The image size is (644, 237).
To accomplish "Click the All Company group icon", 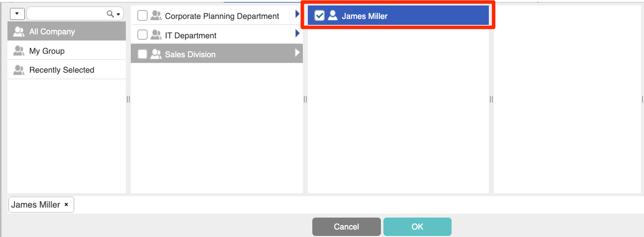I will pyautogui.click(x=19, y=32).
